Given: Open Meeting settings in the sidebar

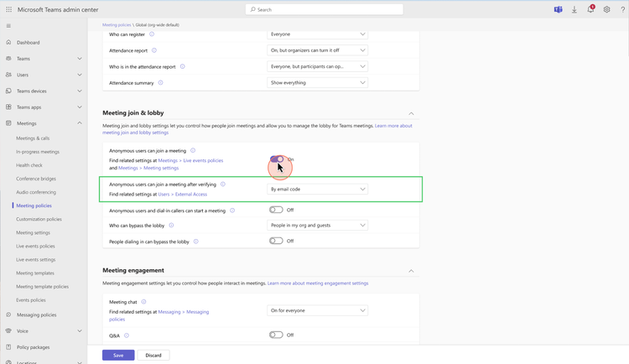Looking at the screenshot, I should click(33, 232).
